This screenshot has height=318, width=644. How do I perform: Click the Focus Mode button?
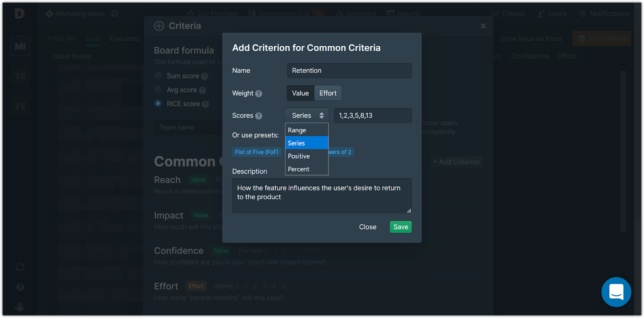[602, 39]
